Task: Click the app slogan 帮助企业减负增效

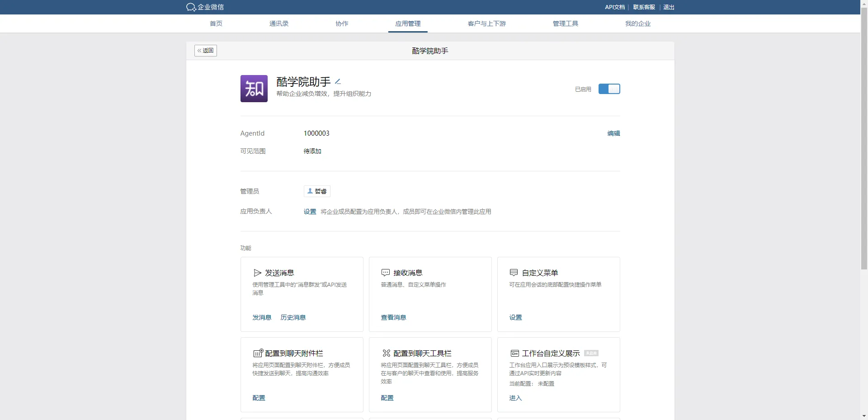Action: 324,94
